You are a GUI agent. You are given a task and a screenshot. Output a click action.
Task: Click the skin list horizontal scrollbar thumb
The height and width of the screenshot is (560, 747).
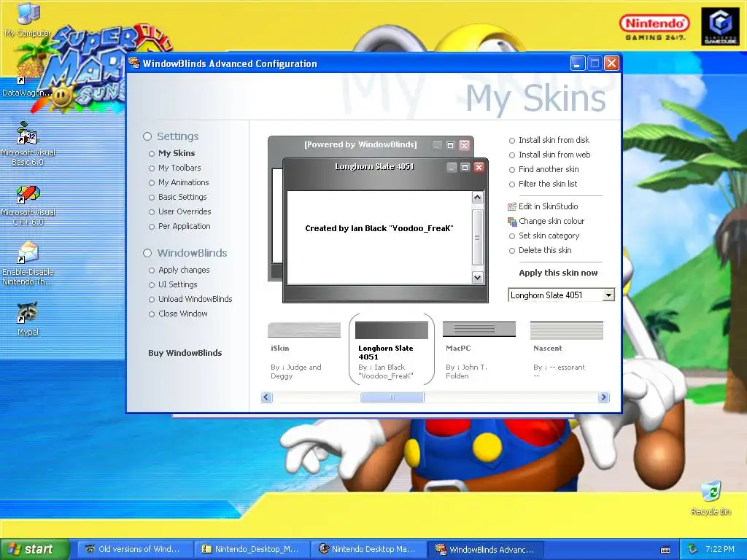(392, 397)
